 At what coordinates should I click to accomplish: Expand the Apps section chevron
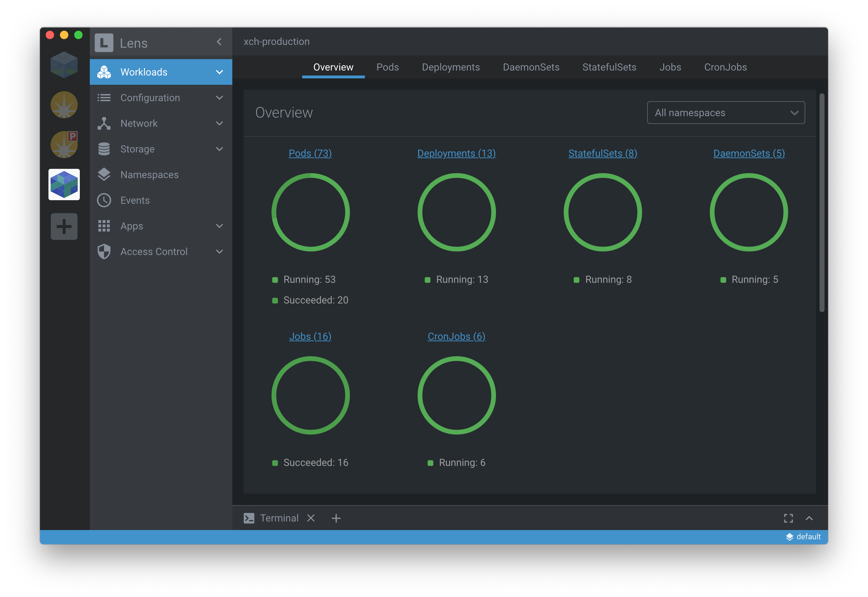[x=219, y=226]
